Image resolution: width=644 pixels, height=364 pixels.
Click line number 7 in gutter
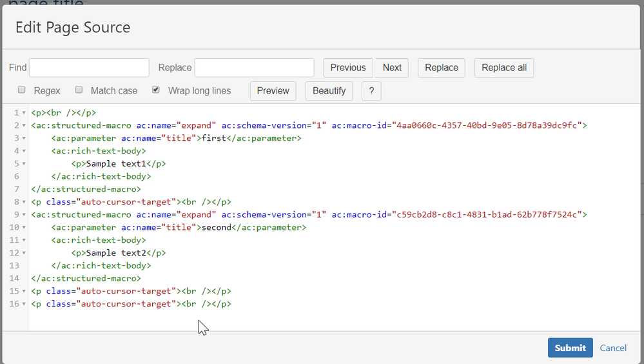click(x=16, y=189)
